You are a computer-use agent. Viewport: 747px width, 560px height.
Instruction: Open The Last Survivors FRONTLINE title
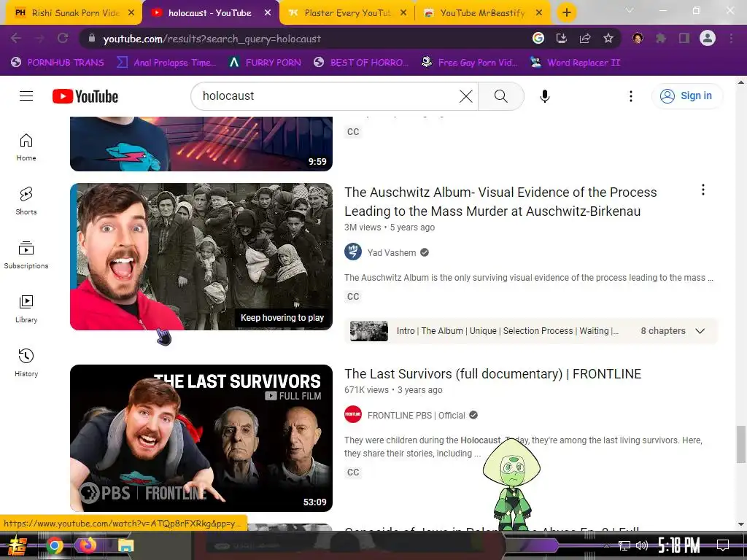tap(492, 374)
